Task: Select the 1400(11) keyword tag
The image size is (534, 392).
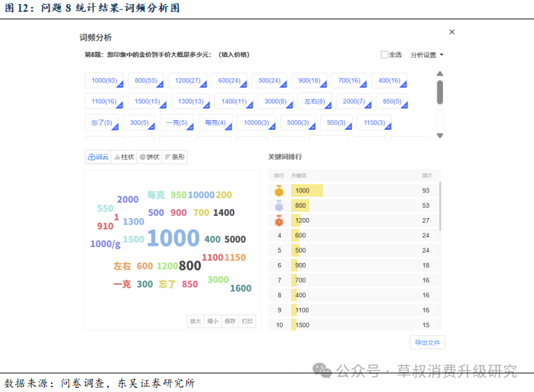Action: point(234,101)
